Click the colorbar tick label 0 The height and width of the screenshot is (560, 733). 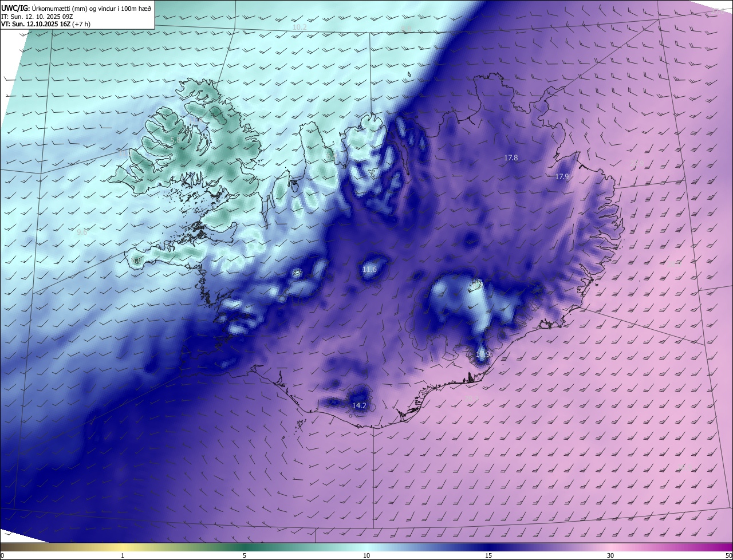[2, 555]
